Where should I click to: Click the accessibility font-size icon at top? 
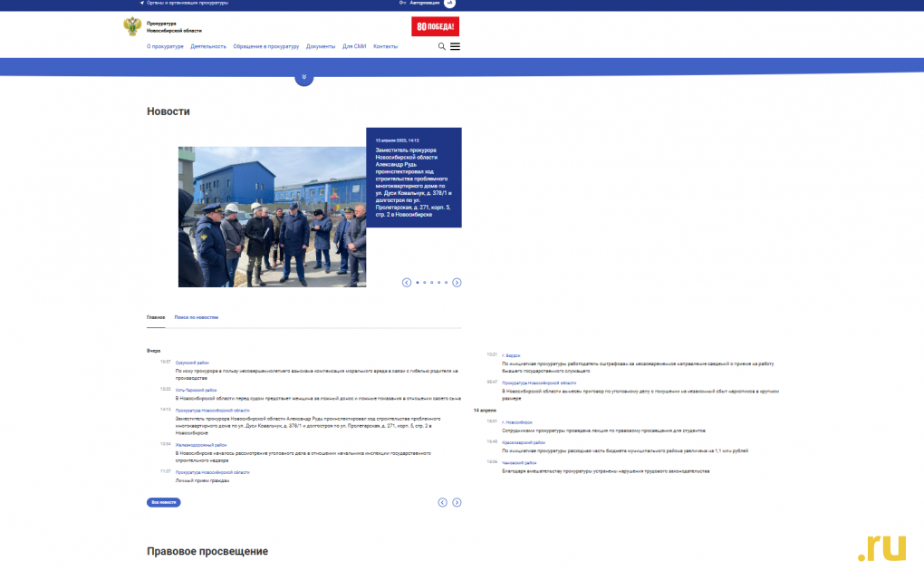(x=449, y=4)
